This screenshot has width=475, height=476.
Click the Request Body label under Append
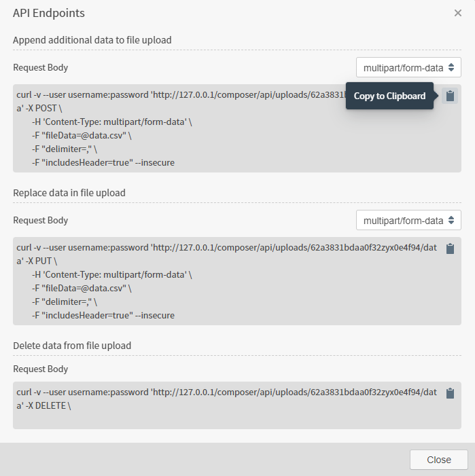click(40, 67)
